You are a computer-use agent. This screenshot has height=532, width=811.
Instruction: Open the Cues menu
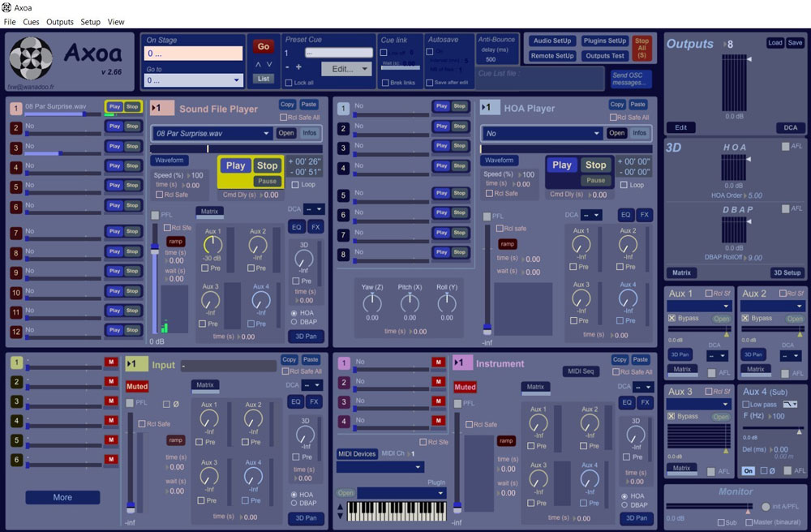31,22
